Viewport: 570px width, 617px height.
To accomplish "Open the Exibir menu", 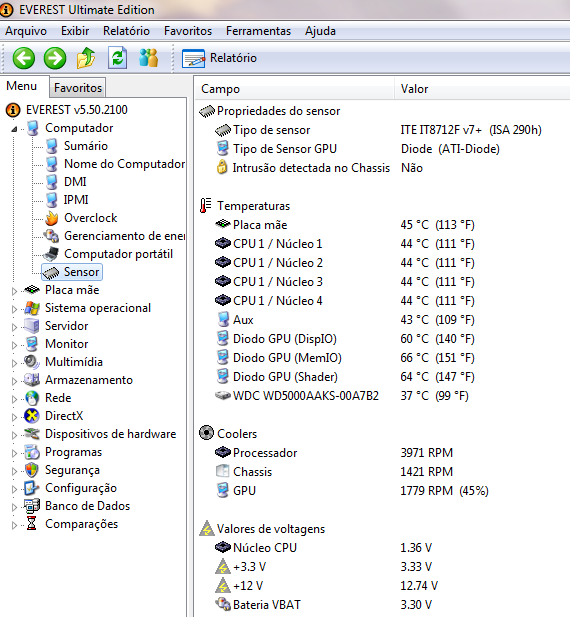I will tap(75, 31).
